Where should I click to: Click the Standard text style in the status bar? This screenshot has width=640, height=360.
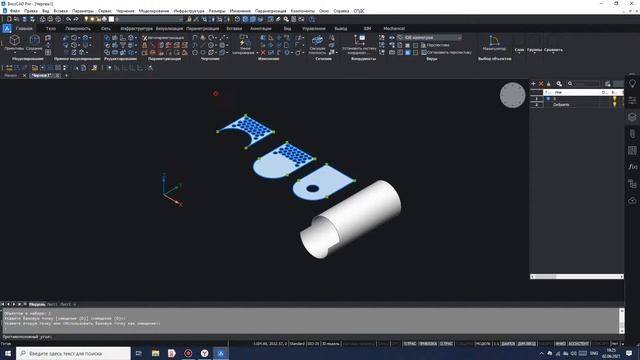297,344
